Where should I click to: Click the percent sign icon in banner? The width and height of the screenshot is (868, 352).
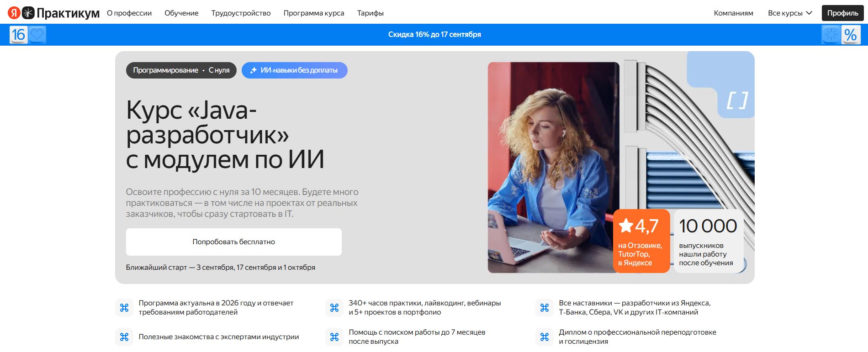[x=850, y=35]
